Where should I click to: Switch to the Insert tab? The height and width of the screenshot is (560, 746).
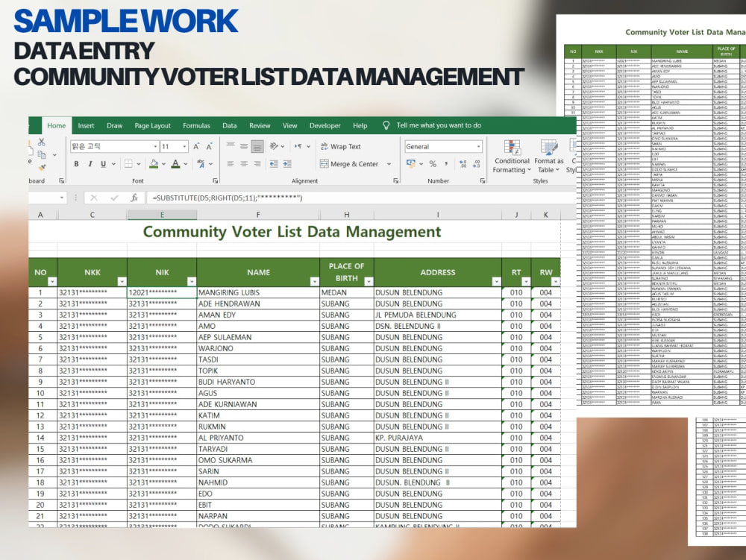click(86, 125)
